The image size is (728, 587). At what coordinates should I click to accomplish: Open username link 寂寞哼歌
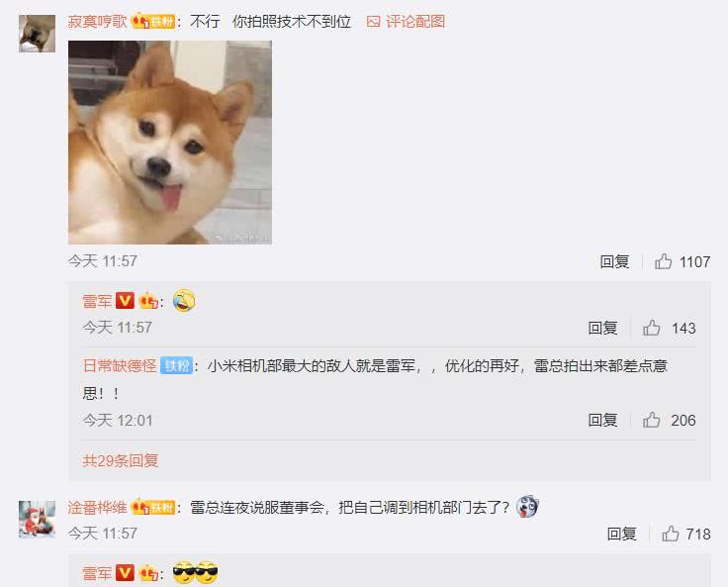pos(98,22)
